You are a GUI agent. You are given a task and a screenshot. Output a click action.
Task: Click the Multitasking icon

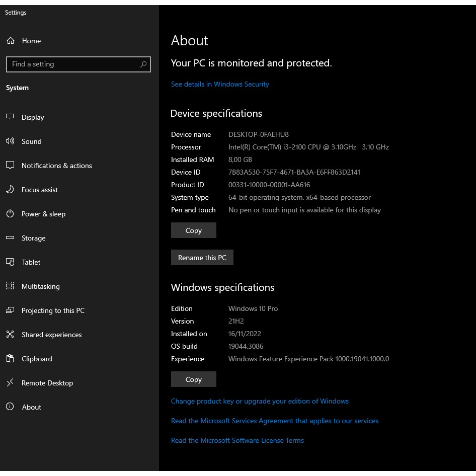pos(10,286)
